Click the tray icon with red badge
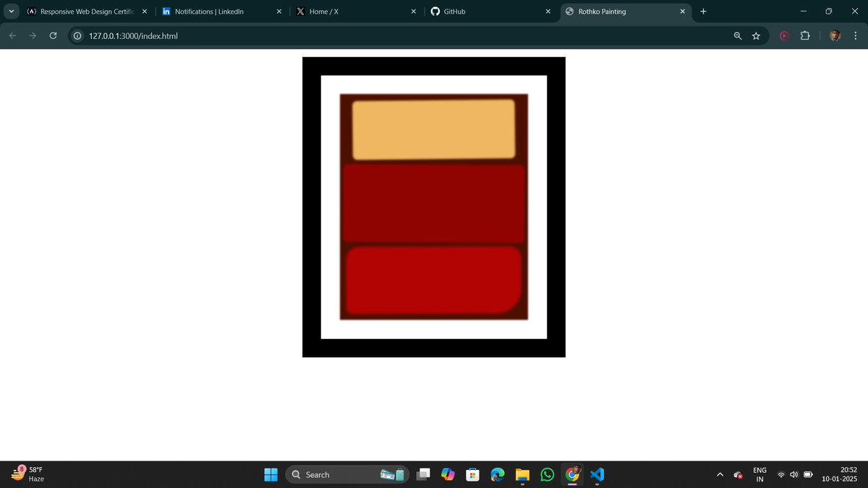The height and width of the screenshot is (488, 868). [738, 475]
